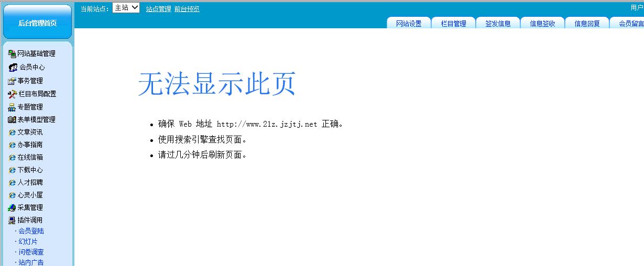644x266 pixels.
Task: Click the 会员中心 sidebar icon
Action: (13, 67)
